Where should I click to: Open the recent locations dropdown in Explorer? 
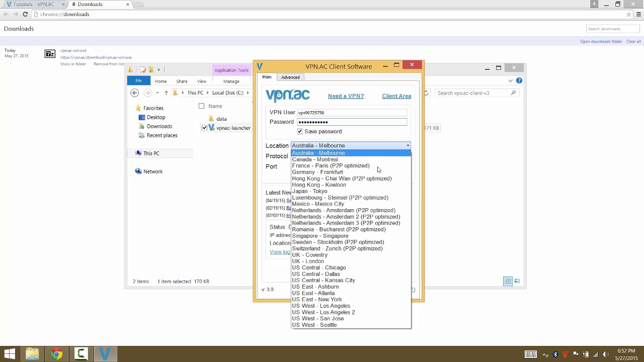coord(157,93)
